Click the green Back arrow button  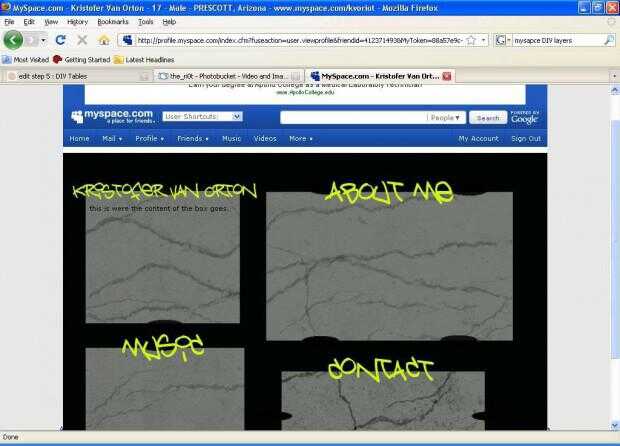click(13, 40)
